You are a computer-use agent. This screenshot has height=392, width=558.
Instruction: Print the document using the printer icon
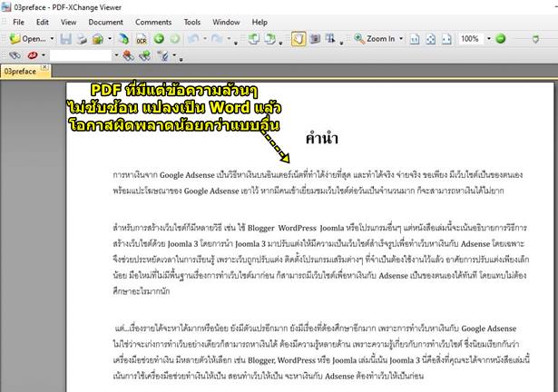[82, 39]
